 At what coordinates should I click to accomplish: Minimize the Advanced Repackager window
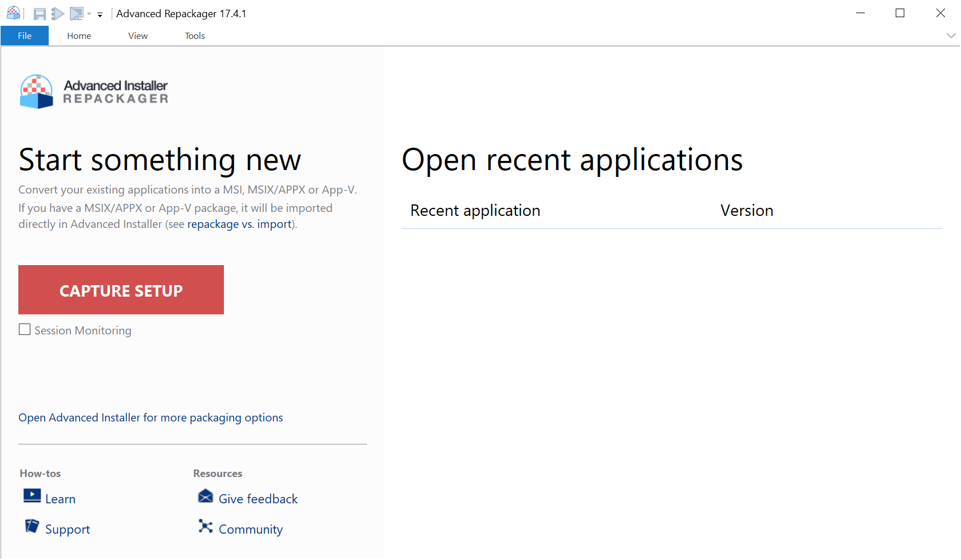tap(860, 13)
